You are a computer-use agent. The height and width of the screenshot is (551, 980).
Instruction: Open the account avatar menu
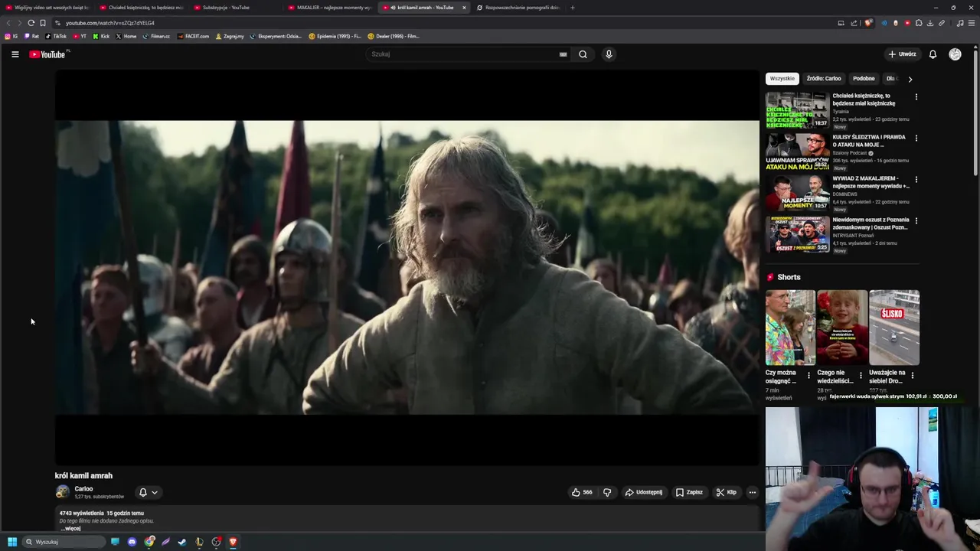(x=955, y=54)
